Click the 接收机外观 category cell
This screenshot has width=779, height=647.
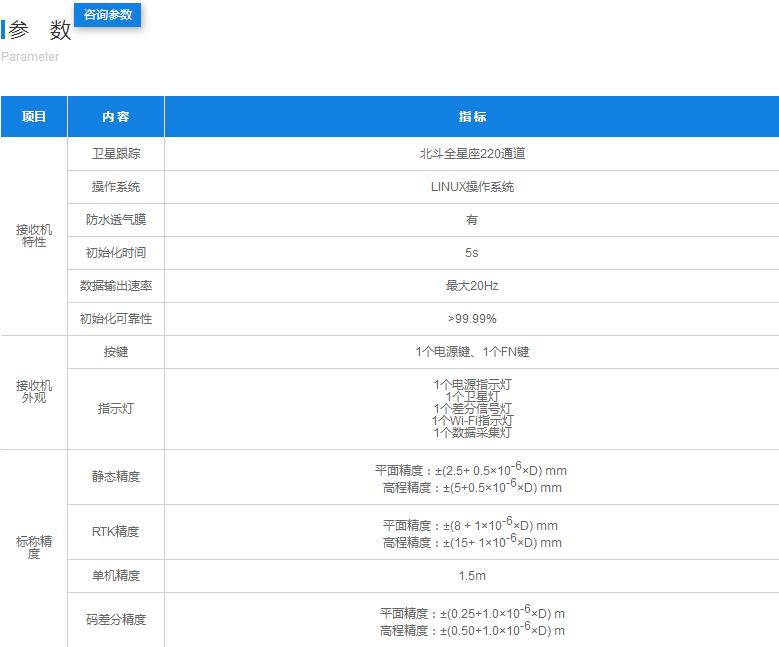(x=34, y=392)
